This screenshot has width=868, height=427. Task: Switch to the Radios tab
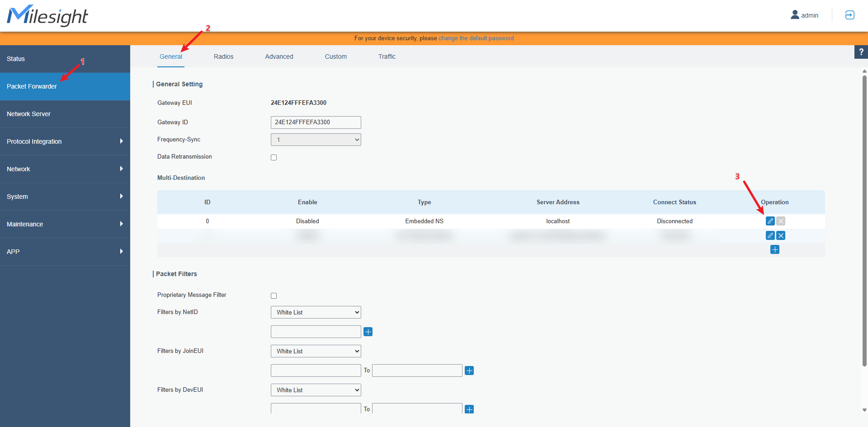224,56
